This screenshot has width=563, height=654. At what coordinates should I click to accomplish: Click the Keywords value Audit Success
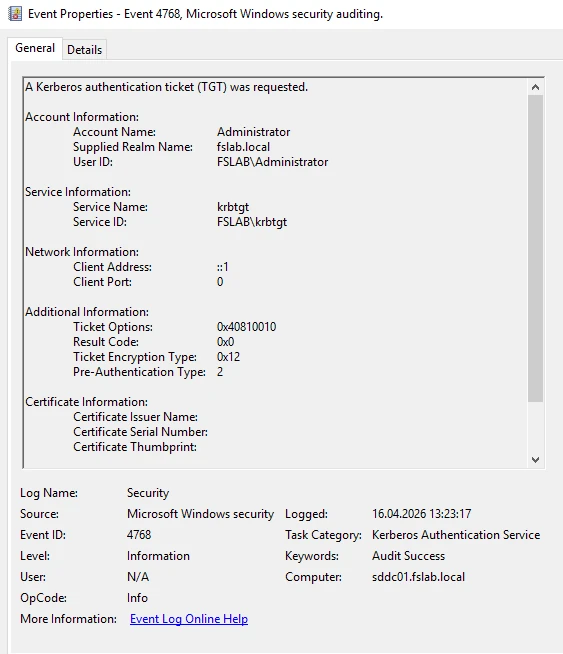[408, 556]
